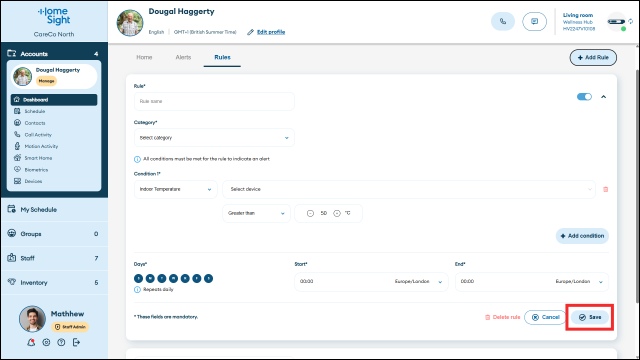Toggle Sunday in the Days selector
Image resolution: width=640 pixels, height=360 pixels.
[138, 278]
